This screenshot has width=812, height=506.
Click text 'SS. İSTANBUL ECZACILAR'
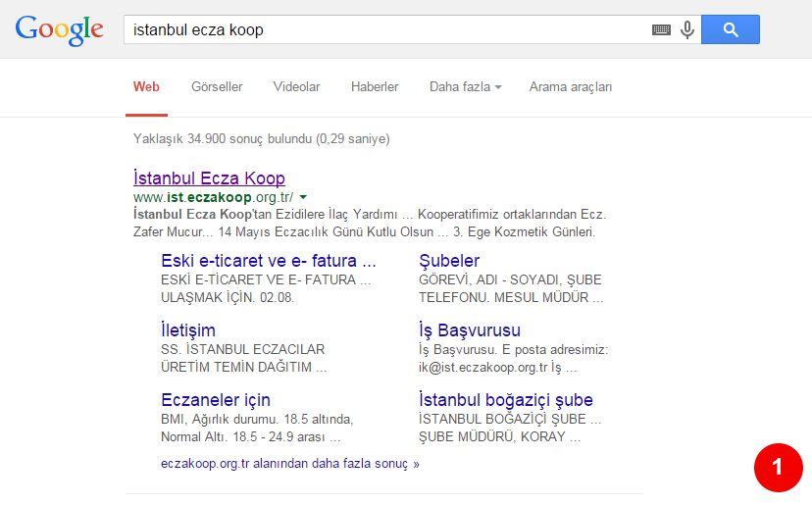click(x=243, y=349)
